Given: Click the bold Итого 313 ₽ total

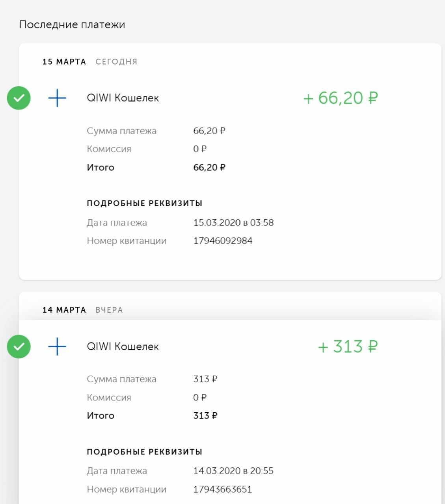Looking at the screenshot, I should pos(205,415).
